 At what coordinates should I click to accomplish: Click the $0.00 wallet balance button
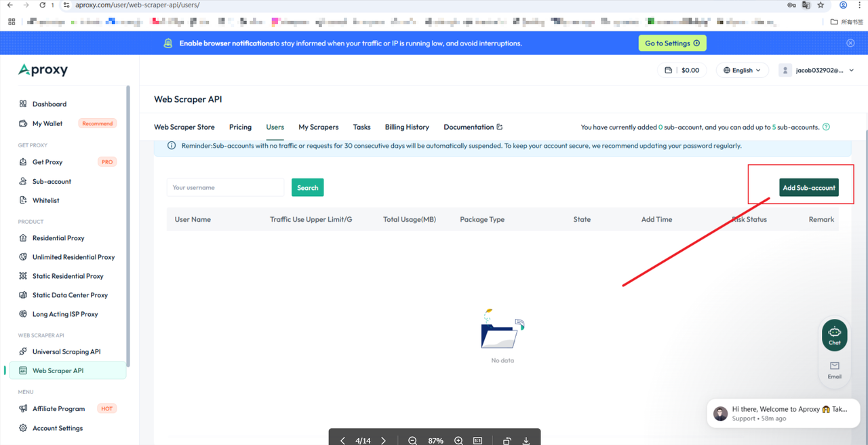point(683,70)
